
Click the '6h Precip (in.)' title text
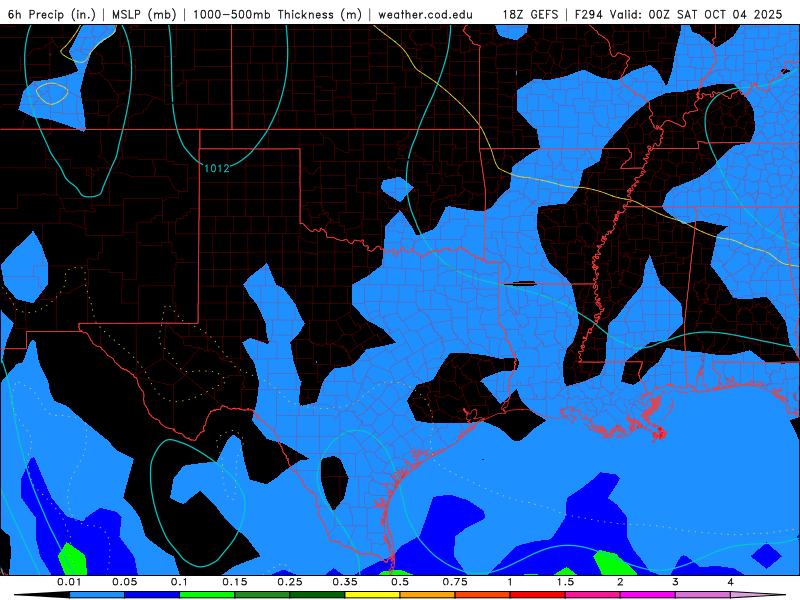point(52,14)
